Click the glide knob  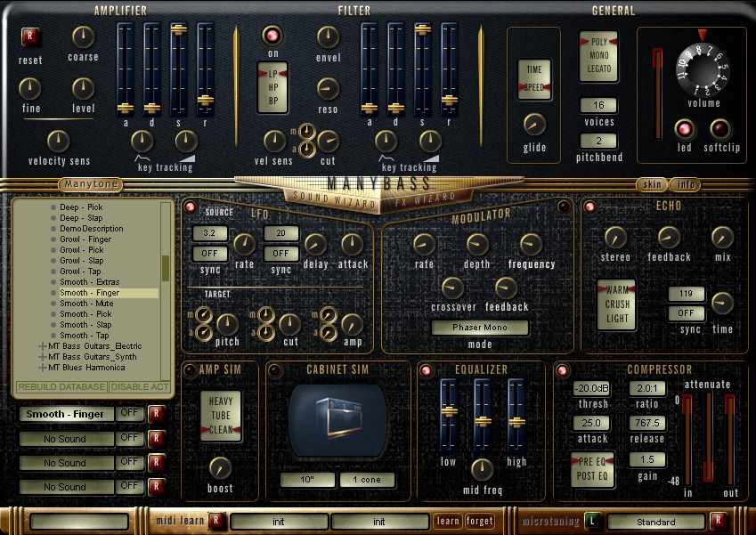(x=534, y=125)
